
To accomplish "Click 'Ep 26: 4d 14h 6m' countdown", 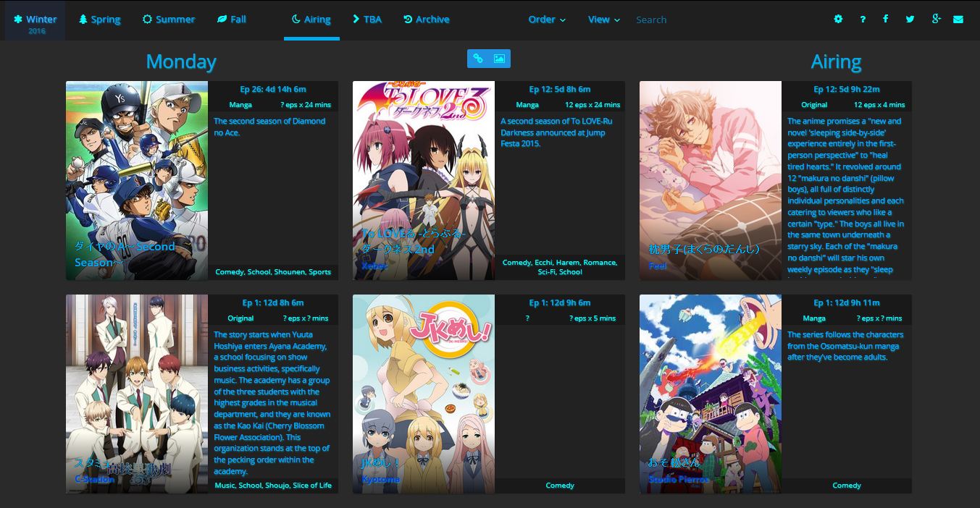I will tap(273, 89).
